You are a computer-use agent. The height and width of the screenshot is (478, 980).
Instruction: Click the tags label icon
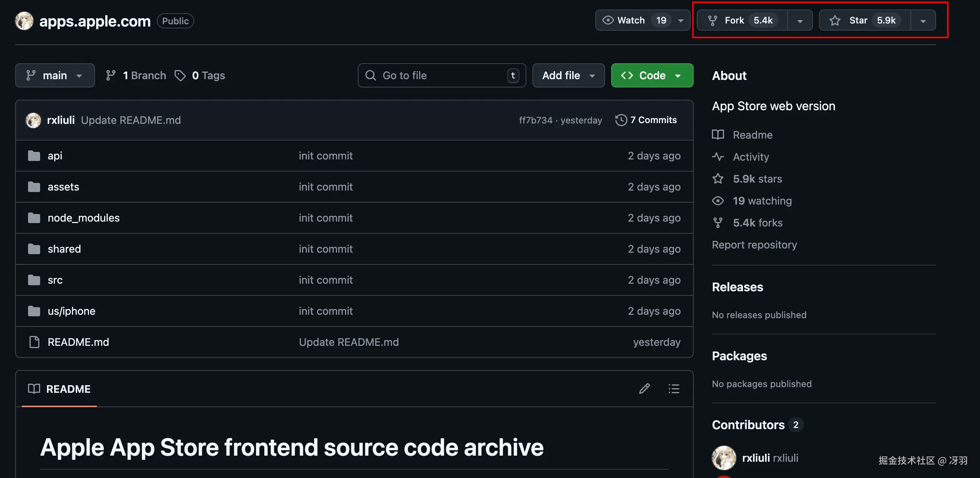[x=180, y=75]
